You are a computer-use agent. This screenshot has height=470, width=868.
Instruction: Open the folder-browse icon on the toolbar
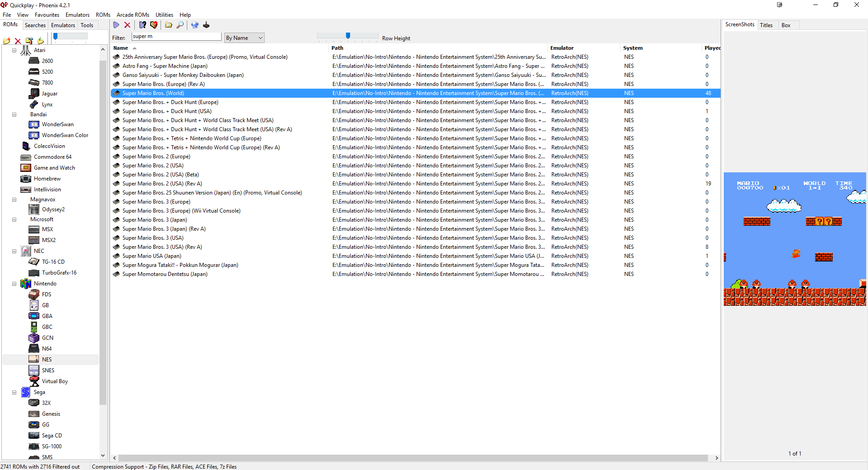coord(168,25)
